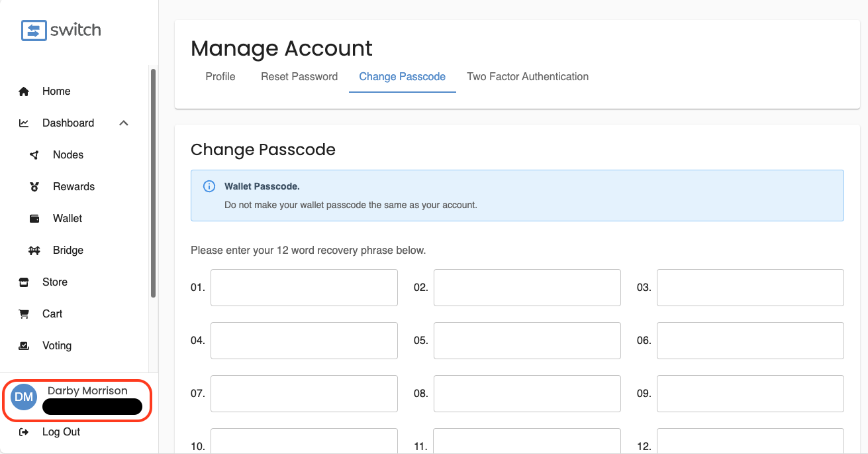868x454 pixels.
Task: Click the Home house icon
Action: click(24, 91)
